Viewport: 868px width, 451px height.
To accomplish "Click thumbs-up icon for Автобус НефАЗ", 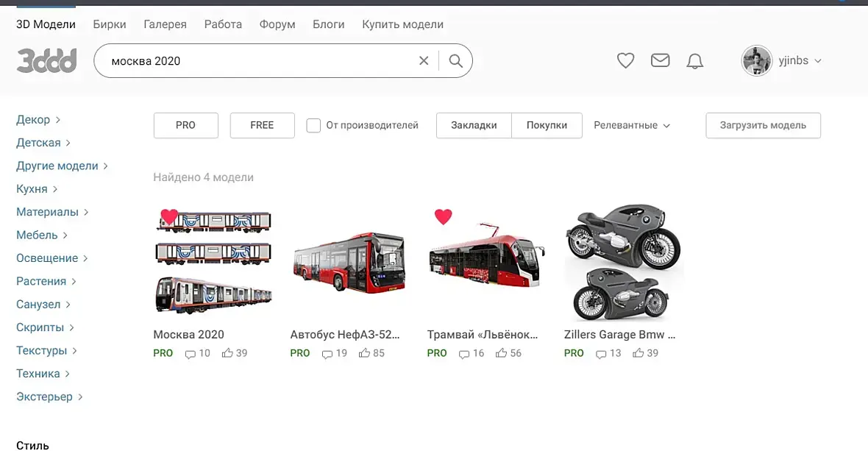I will [364, 353].
